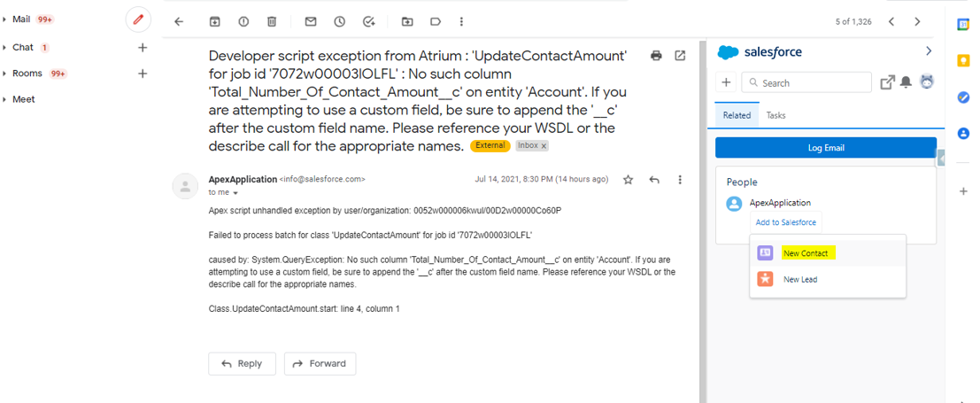This screenshot has height=403, width=980.
Task: Switch to the Tasks tab
Action: [776, 115]
